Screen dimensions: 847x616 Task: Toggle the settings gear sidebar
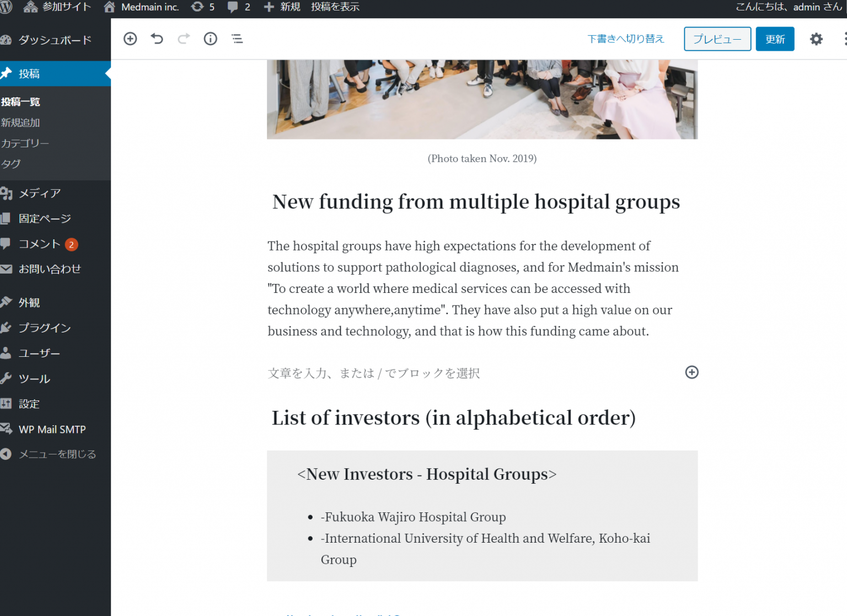816,39
